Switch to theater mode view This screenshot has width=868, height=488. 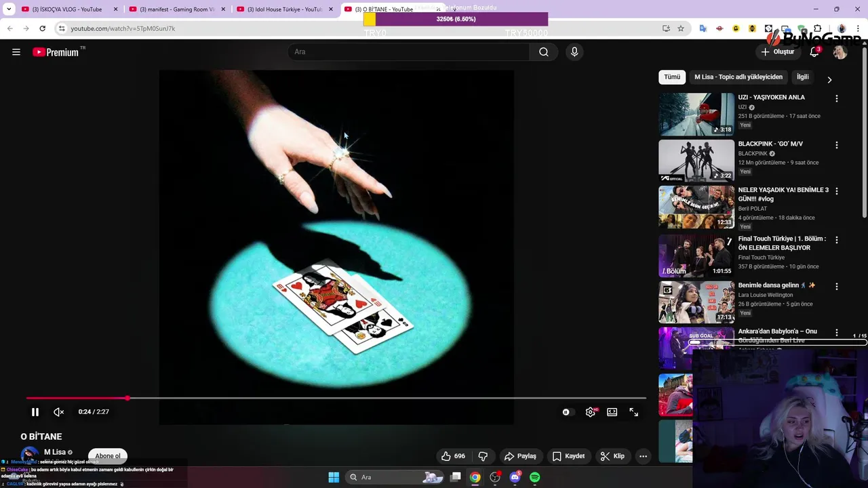click(612, 411)
